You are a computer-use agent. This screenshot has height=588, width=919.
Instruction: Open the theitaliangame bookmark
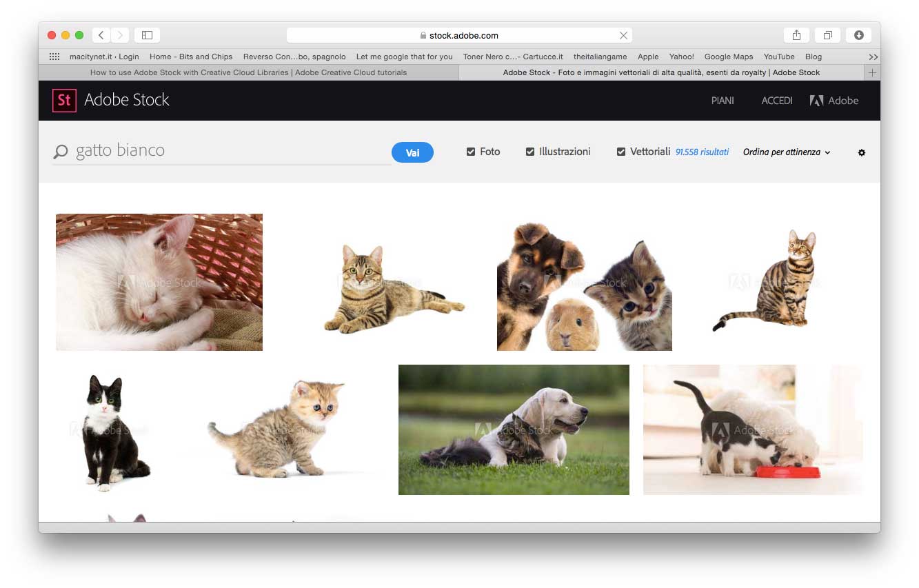[x=600, y=57]
